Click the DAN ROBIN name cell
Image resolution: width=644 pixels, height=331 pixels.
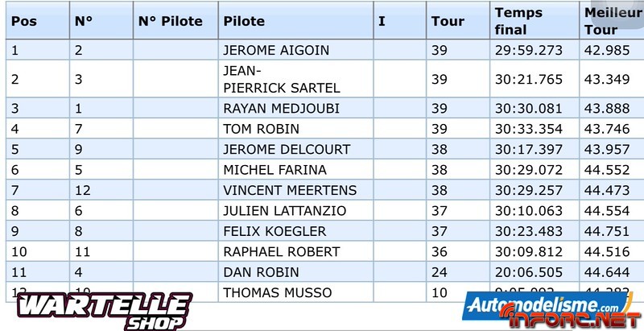pyautogui.click(x=261, y=272)
